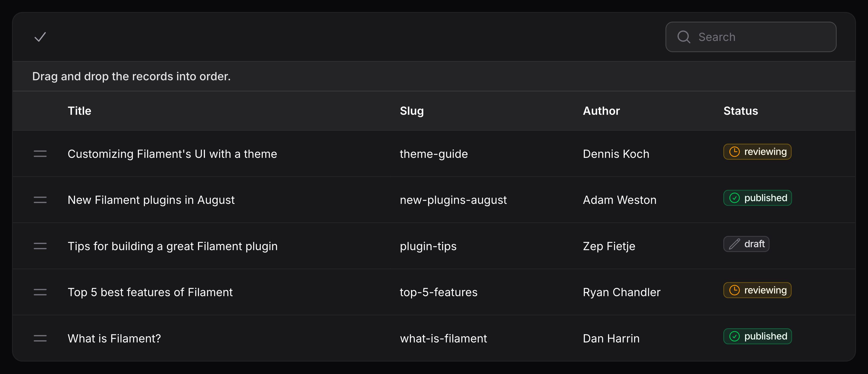The height and width of the screenshot is (374, 868).
Task: Click the drag handle for top-5-features row
Action: pos(40,292)
